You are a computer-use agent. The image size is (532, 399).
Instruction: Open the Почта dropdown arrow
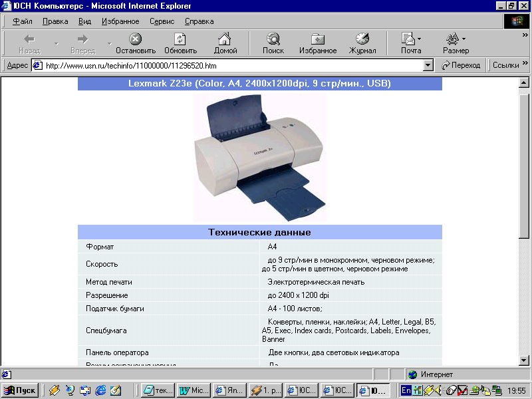click(420, 39)
